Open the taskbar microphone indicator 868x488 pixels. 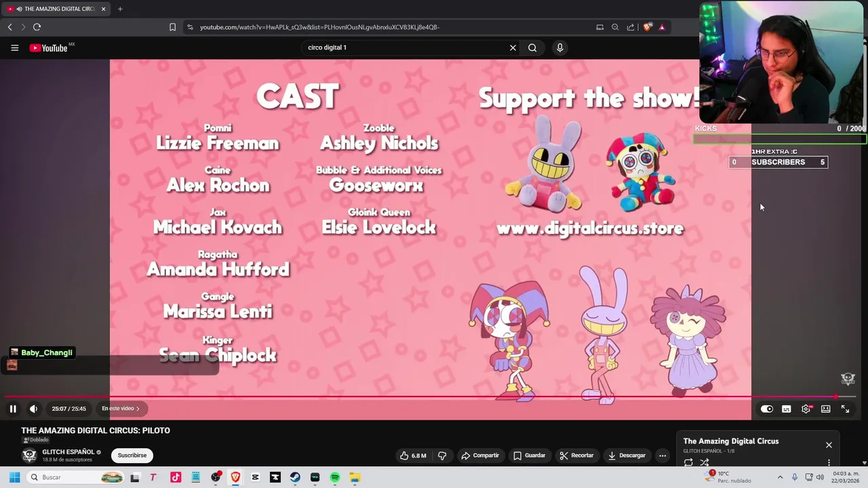tap(795, 477)
